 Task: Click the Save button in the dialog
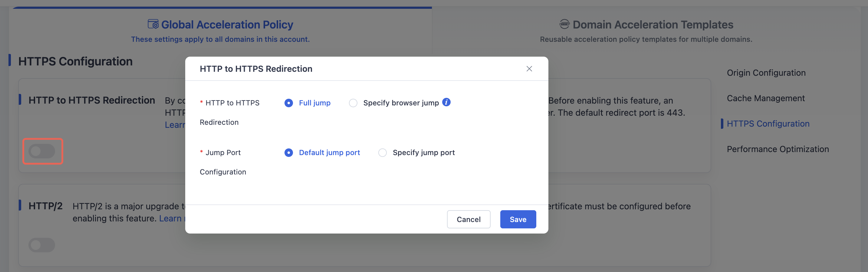[518, 219]
